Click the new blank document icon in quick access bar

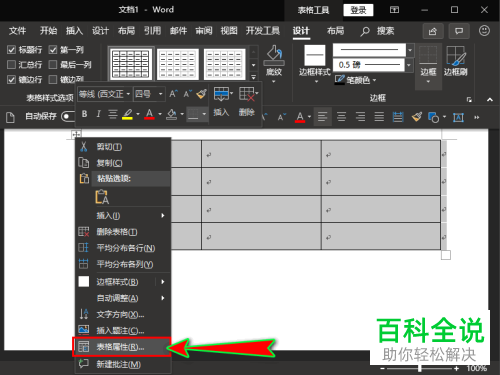point(10,117)
